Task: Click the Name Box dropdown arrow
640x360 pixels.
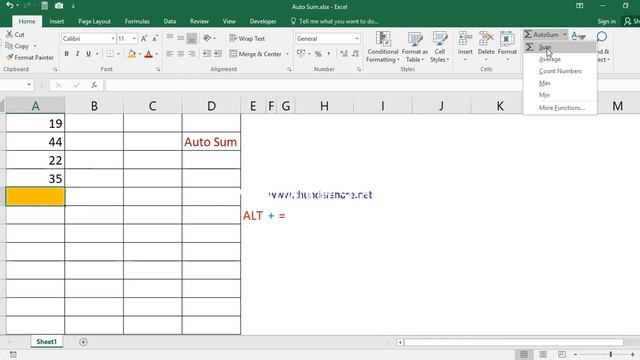Action: coord(29,85)
